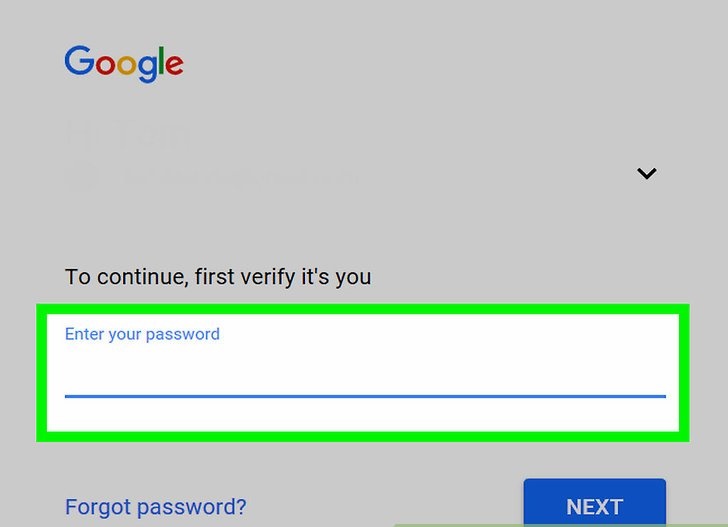Open the Forgot password? link
The width and height of the screenshot is (728, 527).
pos(155,507)
